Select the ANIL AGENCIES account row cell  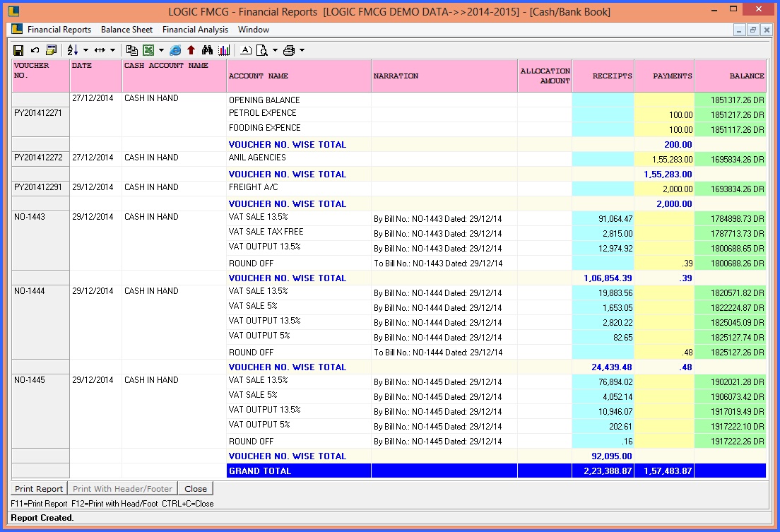tap(299, 158)
